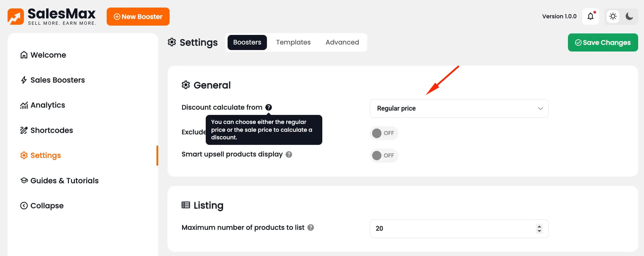Click the notification bell icon
Image resolution: width=644 pixels, height=256 pixels.
(x=590, y=16)
